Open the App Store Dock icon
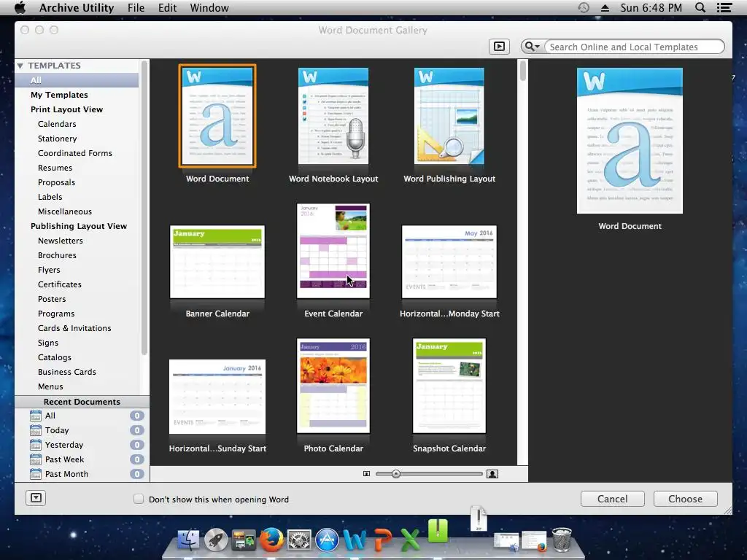Viewport: 747px width, 560px height. point(327,540)
